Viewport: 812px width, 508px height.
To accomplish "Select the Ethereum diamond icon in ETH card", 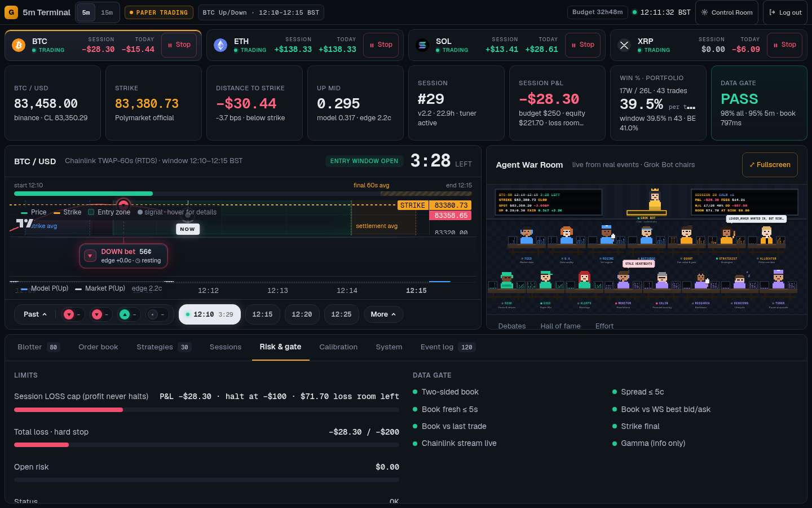I will 220,45.
